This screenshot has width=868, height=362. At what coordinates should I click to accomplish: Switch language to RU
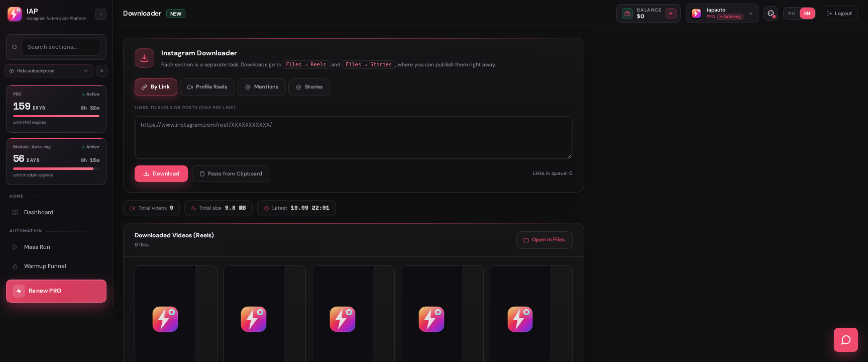[x=792, y=14]
